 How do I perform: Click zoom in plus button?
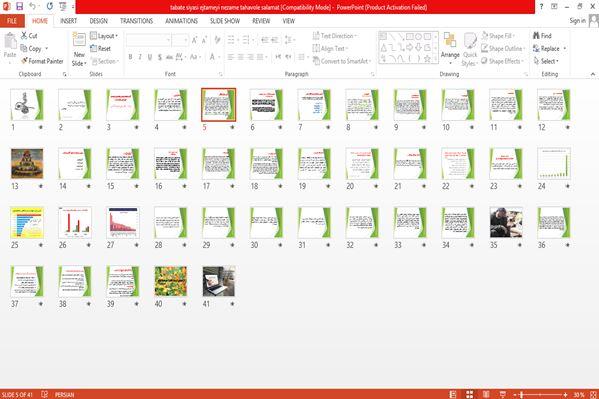(x=565, y=394)
